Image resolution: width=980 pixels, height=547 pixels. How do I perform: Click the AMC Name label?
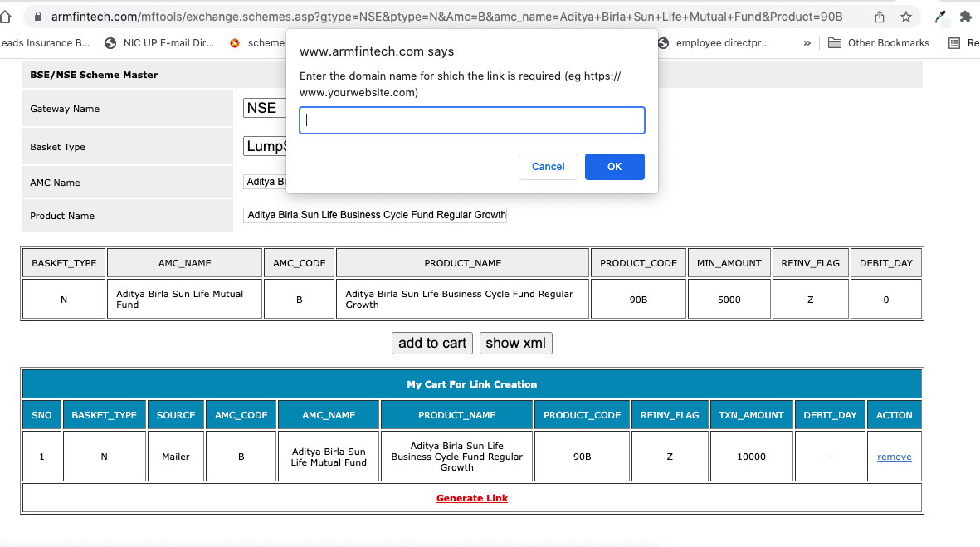coord(55,183)
